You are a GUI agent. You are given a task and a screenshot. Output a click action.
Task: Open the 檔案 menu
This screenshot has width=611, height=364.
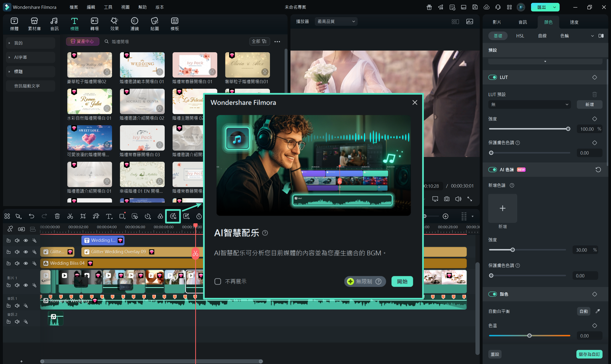(x=74, y=7)
